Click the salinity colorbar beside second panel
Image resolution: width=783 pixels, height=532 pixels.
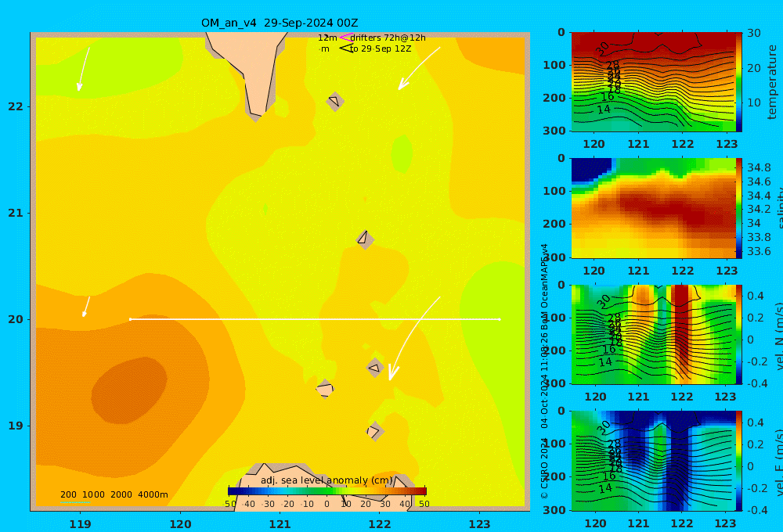point(739,208)
